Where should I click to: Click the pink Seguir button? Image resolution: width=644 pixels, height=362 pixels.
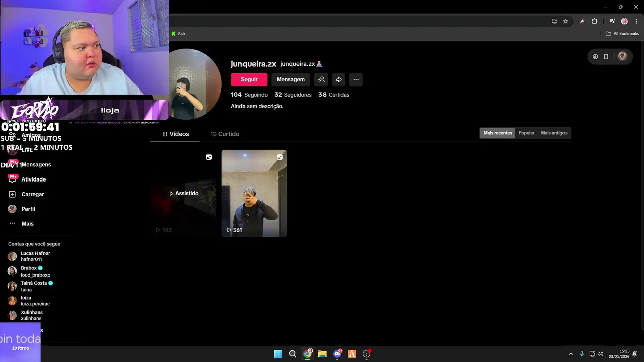coord(249,79)
